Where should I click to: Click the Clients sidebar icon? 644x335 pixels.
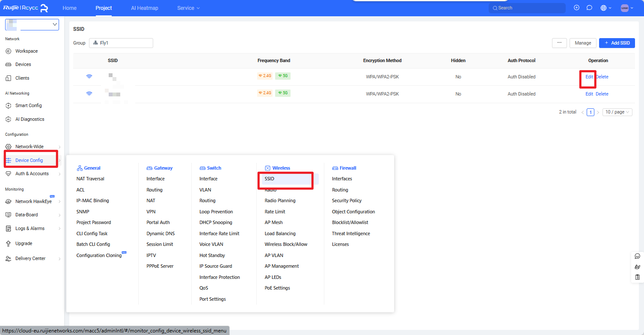8,78
